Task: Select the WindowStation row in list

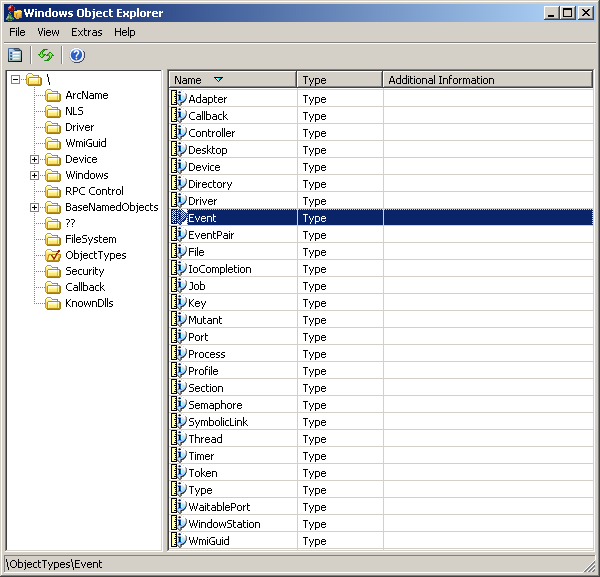Action: click(224, 524)
